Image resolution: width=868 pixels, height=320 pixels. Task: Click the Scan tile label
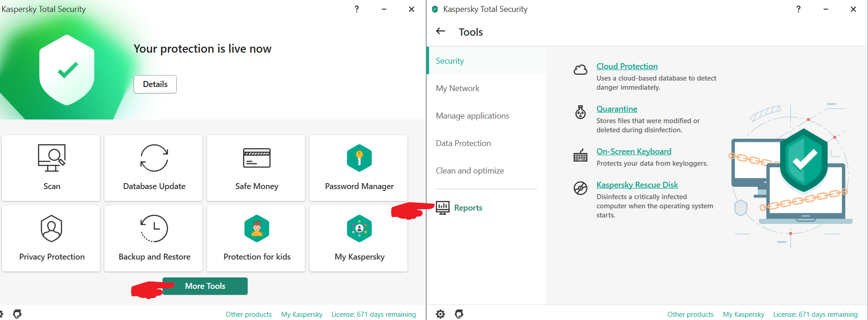pyautogui.click(x=52, y=186)
